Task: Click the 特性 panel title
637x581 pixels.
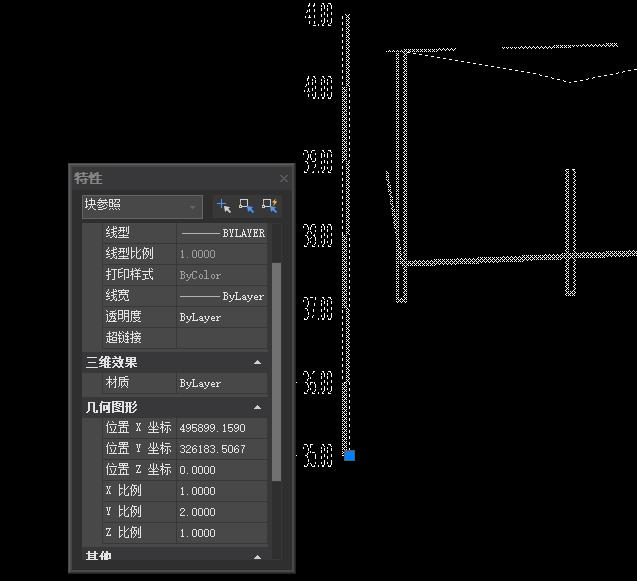Action: 88,178
